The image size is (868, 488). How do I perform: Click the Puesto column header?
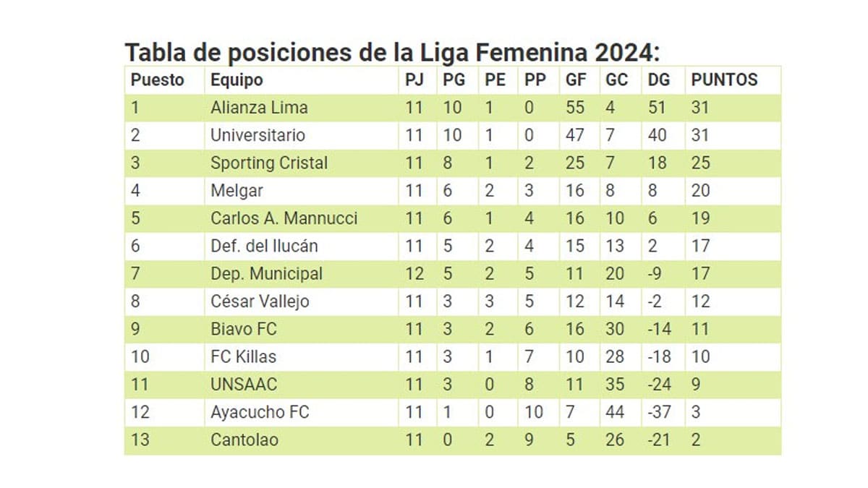[157, 80]
